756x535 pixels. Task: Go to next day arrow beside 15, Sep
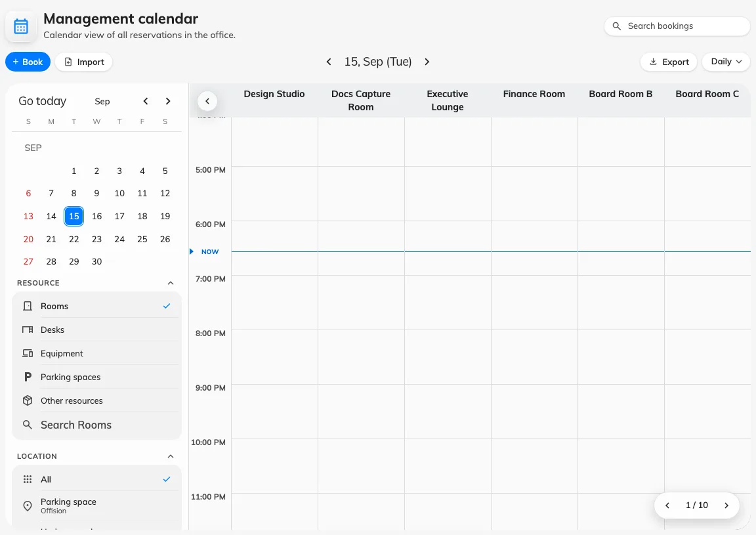click(427, 62)
